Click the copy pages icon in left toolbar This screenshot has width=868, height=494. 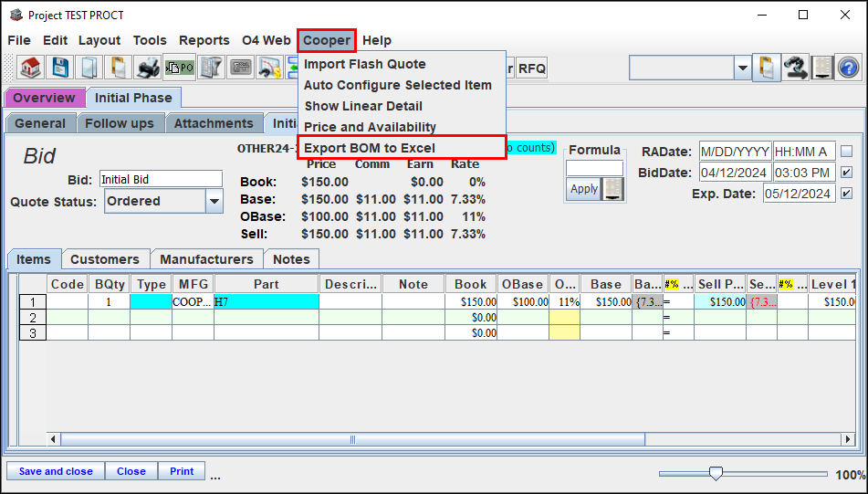point(89,68)
